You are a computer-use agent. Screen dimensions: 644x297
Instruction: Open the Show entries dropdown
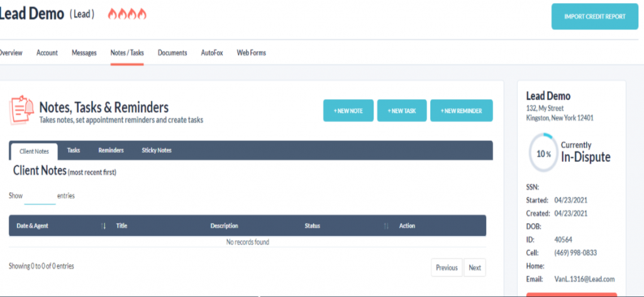click(40, 197)
